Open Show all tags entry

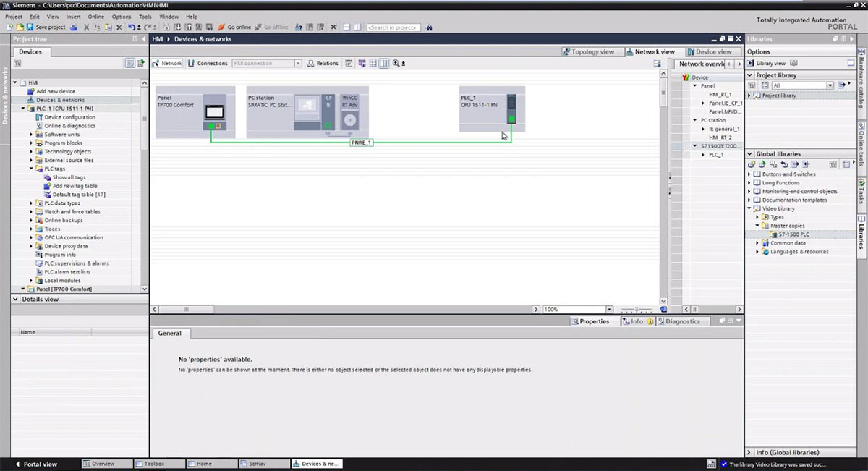[x=69, y=177]
